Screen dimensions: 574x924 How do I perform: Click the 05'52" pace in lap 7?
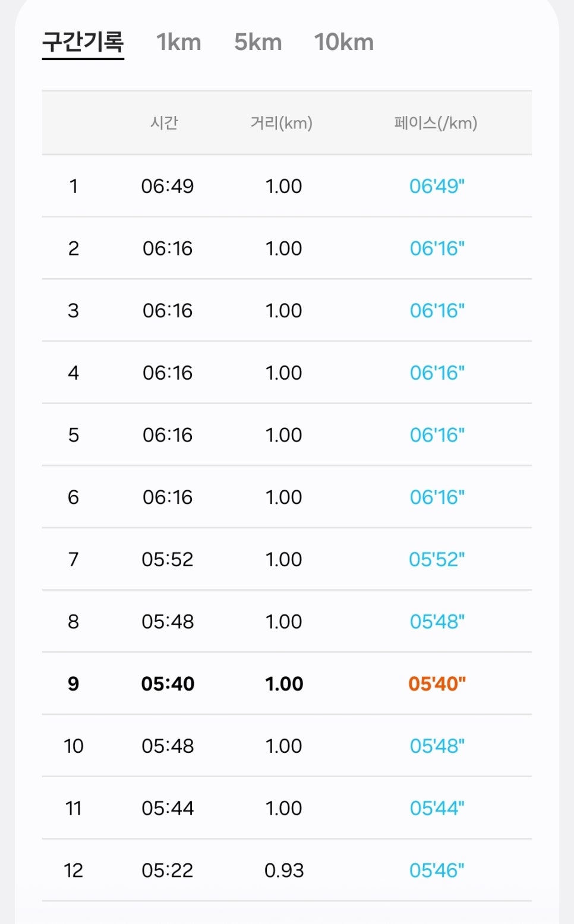tap(437, 559)
